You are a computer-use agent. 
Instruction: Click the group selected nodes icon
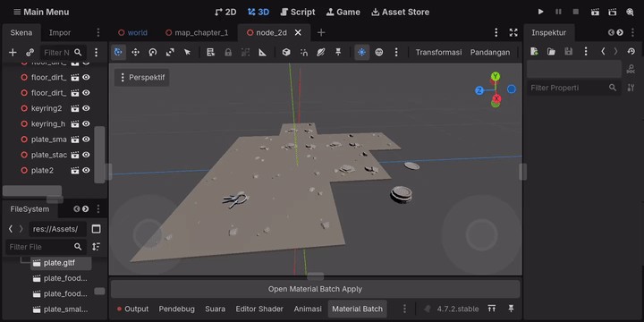point(245,52)
